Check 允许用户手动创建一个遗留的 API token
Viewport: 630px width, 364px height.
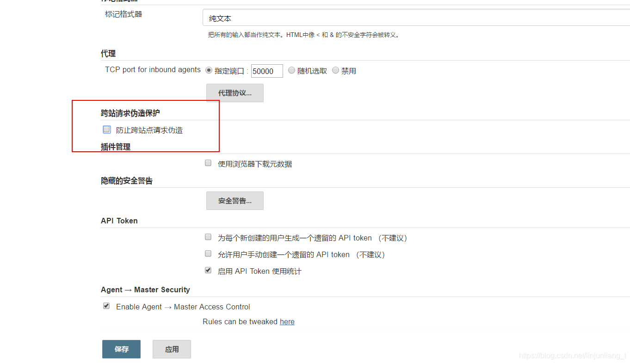coord(208,253)
